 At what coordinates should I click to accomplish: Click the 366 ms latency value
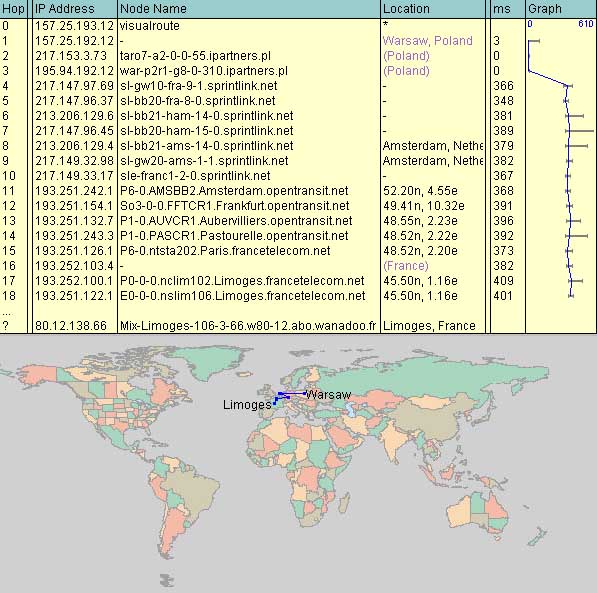click(x=503, y=86)
